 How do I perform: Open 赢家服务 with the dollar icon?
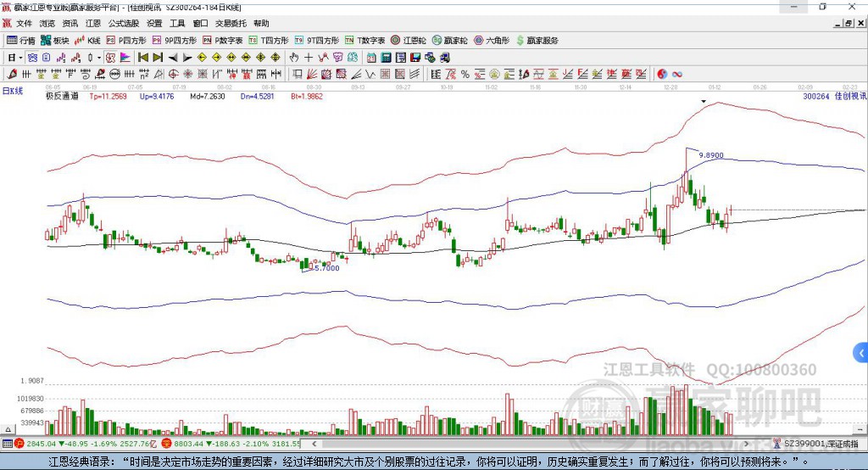click(x=537, y=41)
